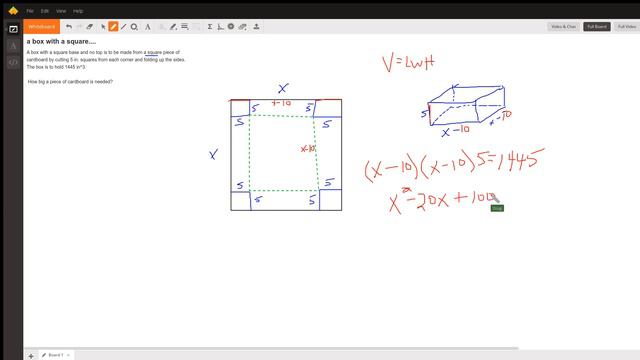Image resolution: width=640 pixels, height=360 pixels.
Task: Select the straight Line tool
Action: click(123, 27)
